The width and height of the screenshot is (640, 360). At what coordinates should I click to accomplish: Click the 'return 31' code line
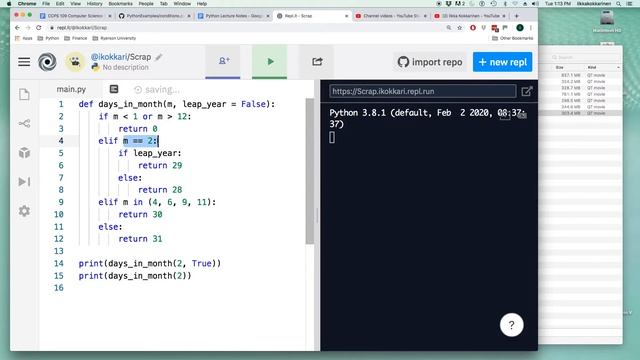coord(140,239)
